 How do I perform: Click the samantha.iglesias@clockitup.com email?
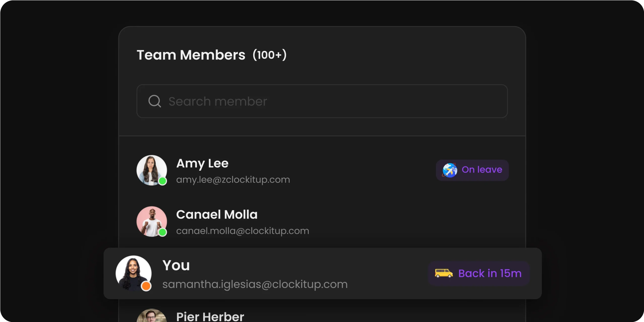click(255, 285)
